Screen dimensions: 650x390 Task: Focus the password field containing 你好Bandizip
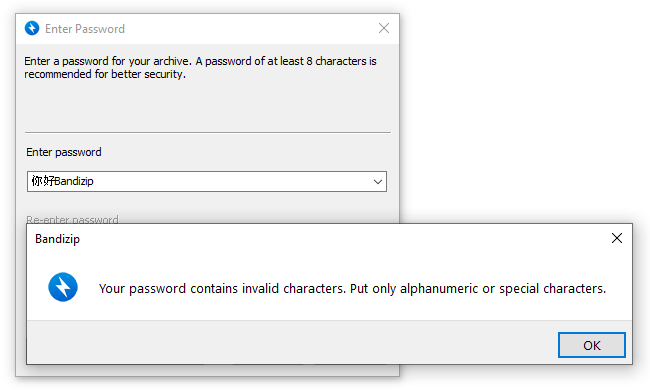[x=206, y=182]
